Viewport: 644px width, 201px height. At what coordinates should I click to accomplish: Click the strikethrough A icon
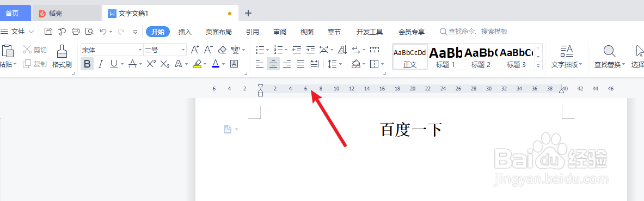coord(132,64)
